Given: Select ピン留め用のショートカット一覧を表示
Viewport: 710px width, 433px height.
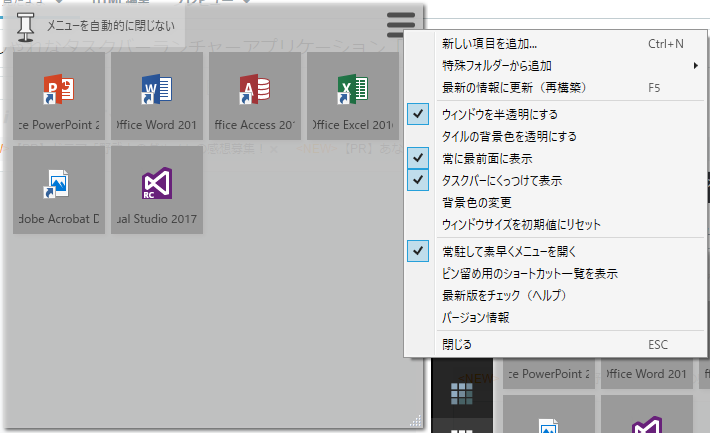Looking at the screenshot, I should (556, 274).
